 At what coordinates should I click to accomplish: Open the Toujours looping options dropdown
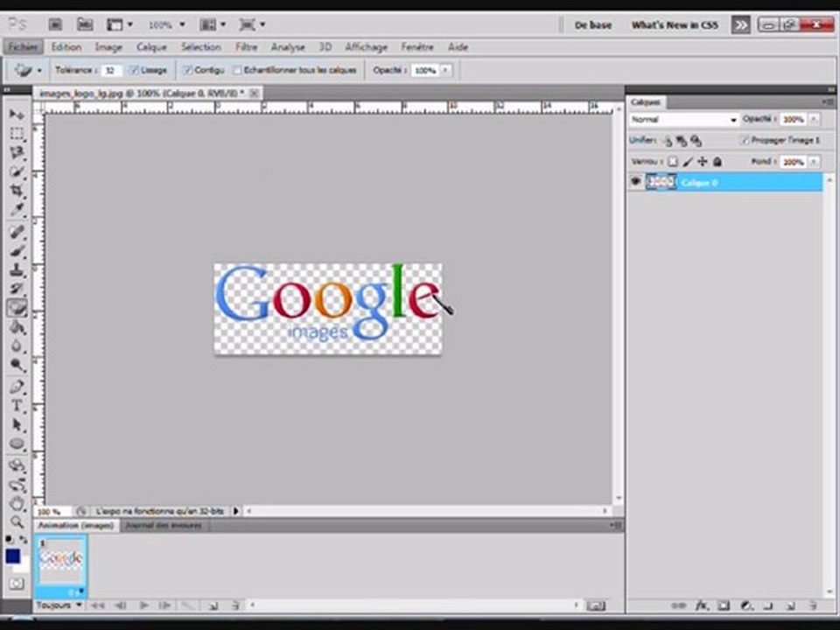click(x=59, y=605)
